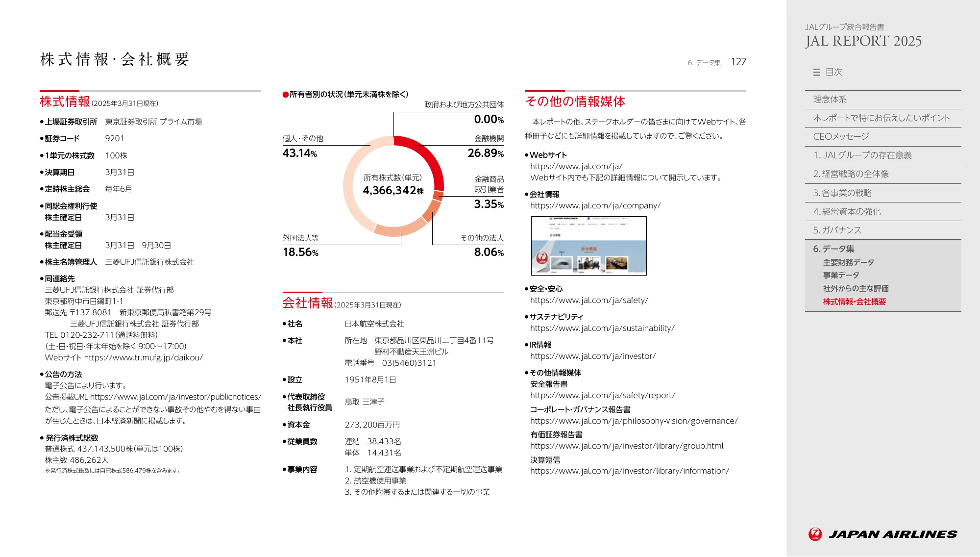Viewport: 980px width, 557px height.
Task: Go to 主要財務データ subsection
Action: (x=848, y=263)
